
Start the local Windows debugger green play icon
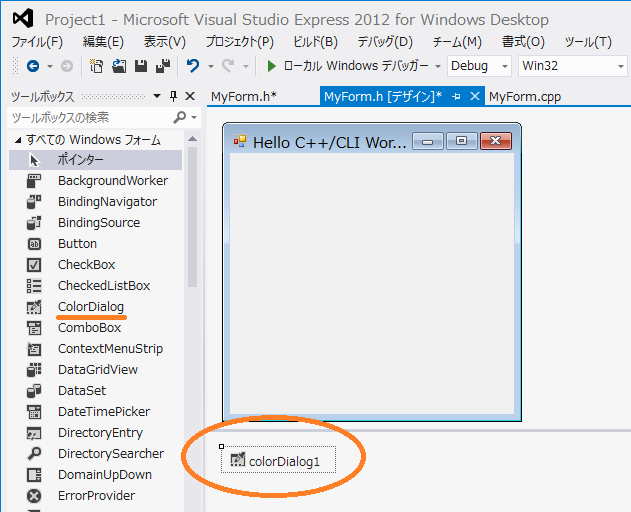click(272, 66)
